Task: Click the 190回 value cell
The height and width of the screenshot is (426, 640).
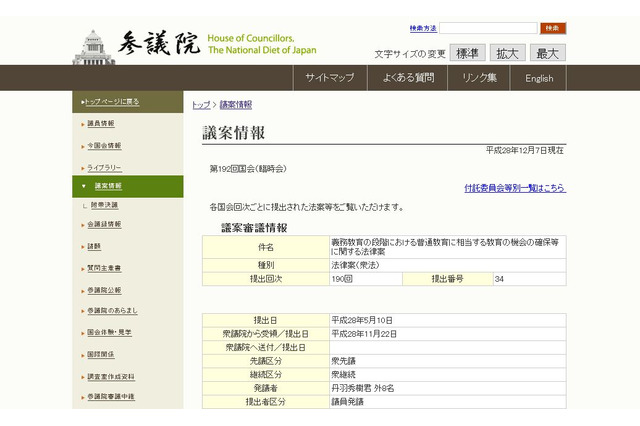Action: tap(366, 279)
